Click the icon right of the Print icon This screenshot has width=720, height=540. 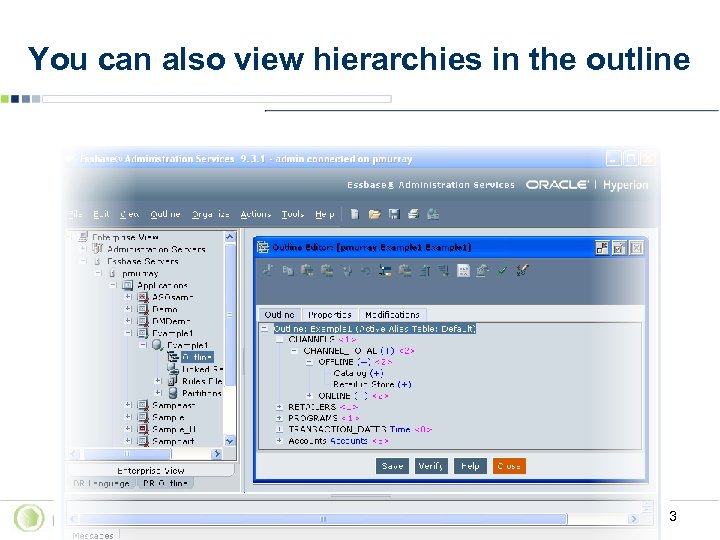click(433, 214)
